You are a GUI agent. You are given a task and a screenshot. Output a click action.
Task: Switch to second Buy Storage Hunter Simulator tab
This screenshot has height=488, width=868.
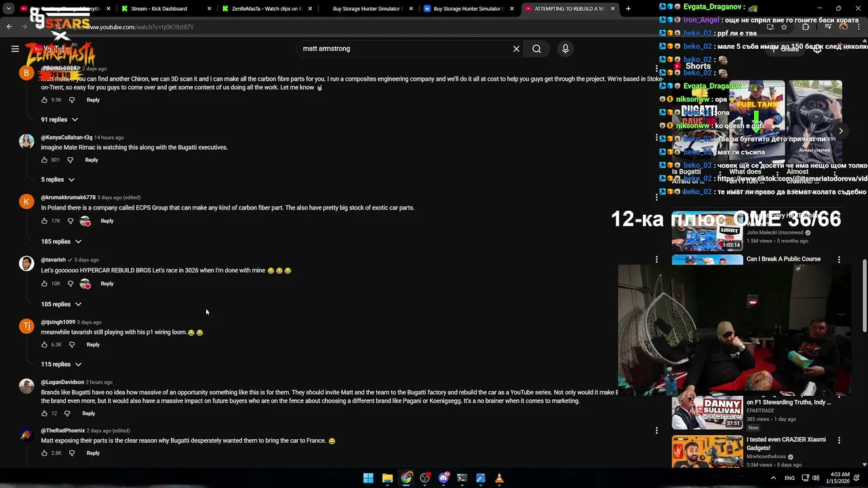467,9
